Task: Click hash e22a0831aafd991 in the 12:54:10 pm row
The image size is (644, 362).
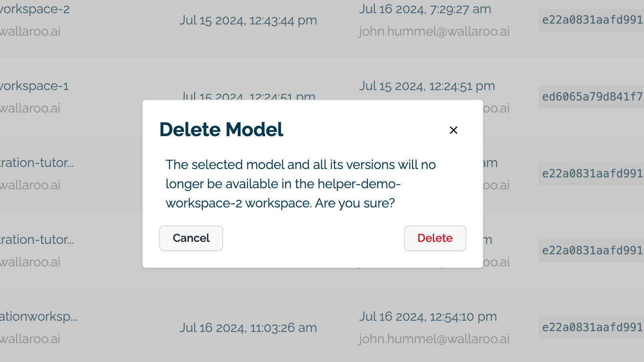Action: click(592, 328)
